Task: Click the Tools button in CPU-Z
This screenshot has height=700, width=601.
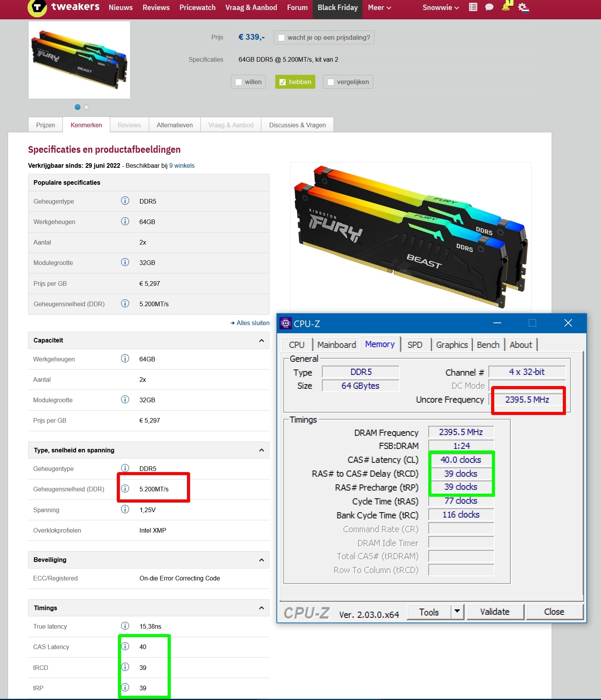Action: click(429, 612)
